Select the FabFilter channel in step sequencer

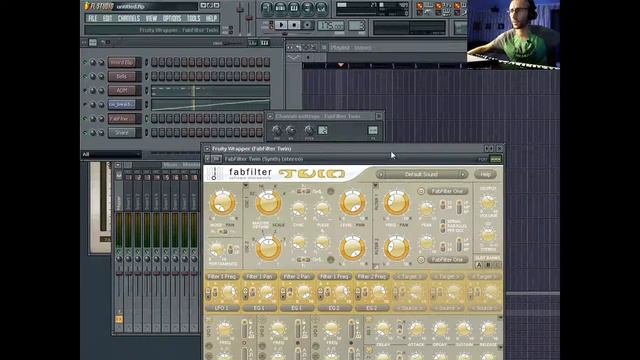(122, 118)
